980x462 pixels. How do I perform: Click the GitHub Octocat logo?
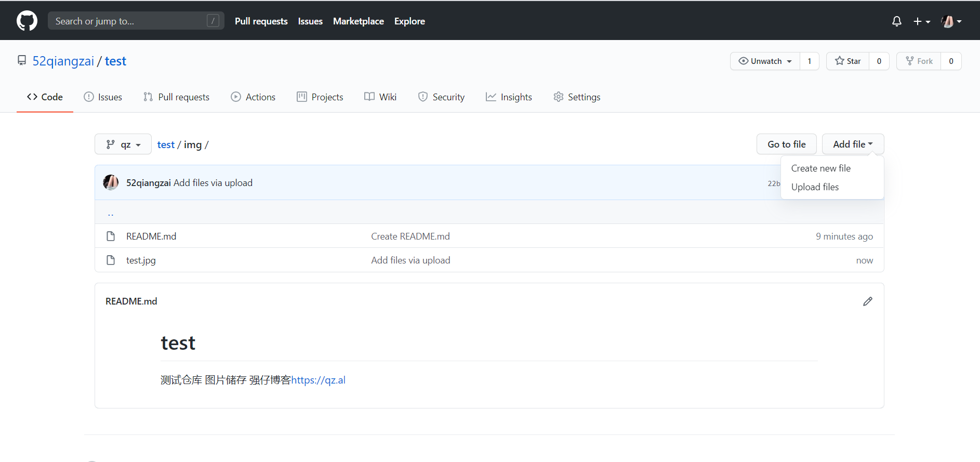[27, 21]
